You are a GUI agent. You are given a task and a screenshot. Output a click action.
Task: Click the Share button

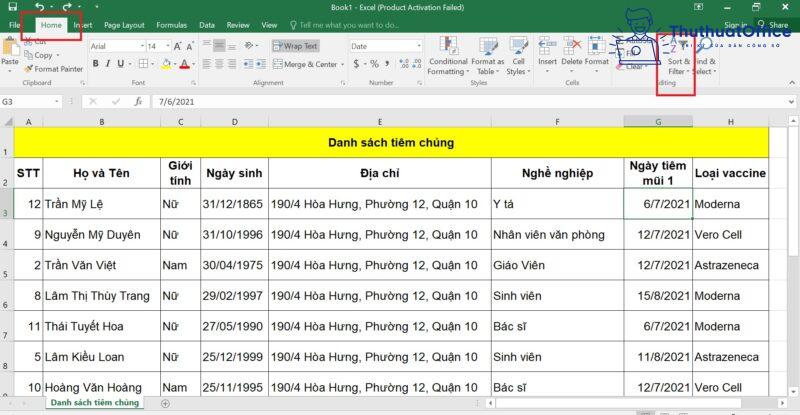click(x=773, y=25)
